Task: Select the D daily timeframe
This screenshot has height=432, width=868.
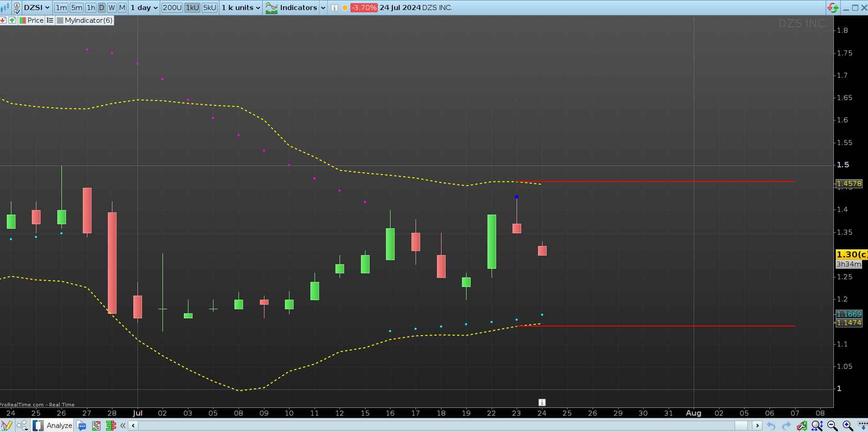Action: pos(102,8)
